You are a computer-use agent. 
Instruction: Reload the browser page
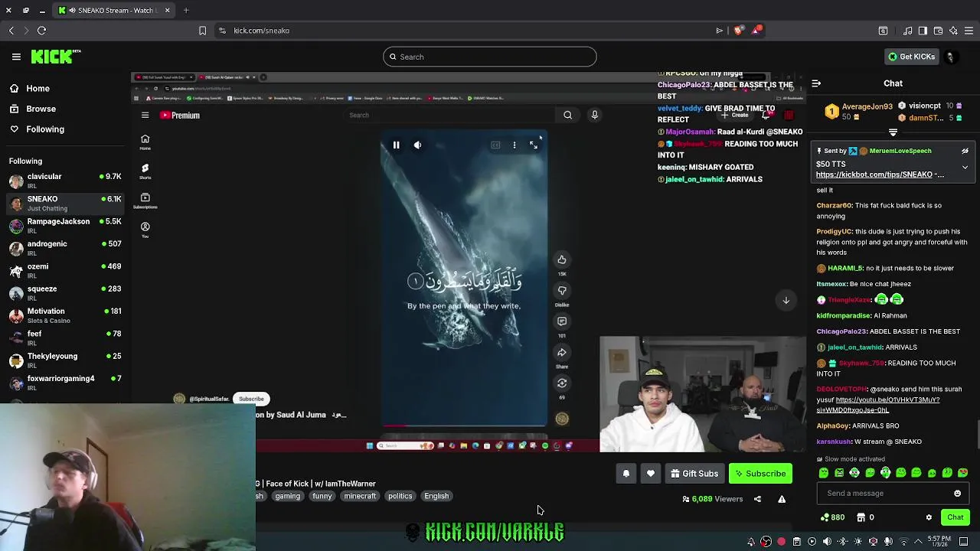(x=42, y=31)
